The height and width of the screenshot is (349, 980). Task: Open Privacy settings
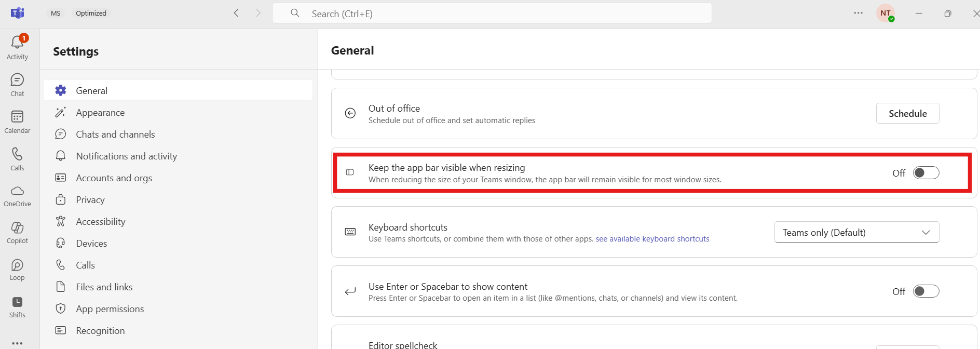pos(178,199)
